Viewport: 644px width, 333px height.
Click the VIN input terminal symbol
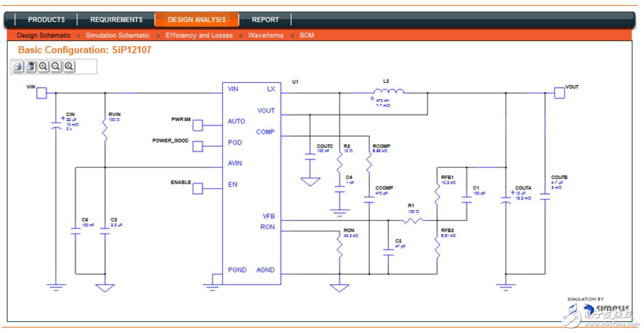pyautogui.click(x=42, y=93)
